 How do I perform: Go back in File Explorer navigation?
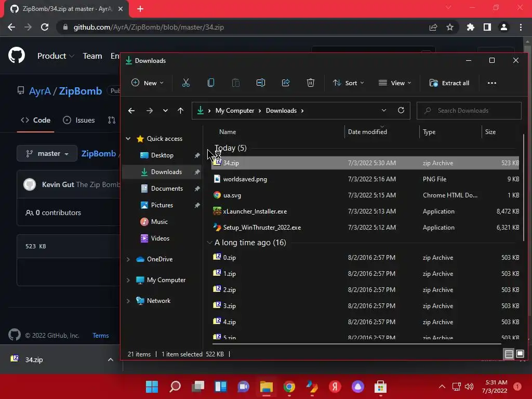131,111
